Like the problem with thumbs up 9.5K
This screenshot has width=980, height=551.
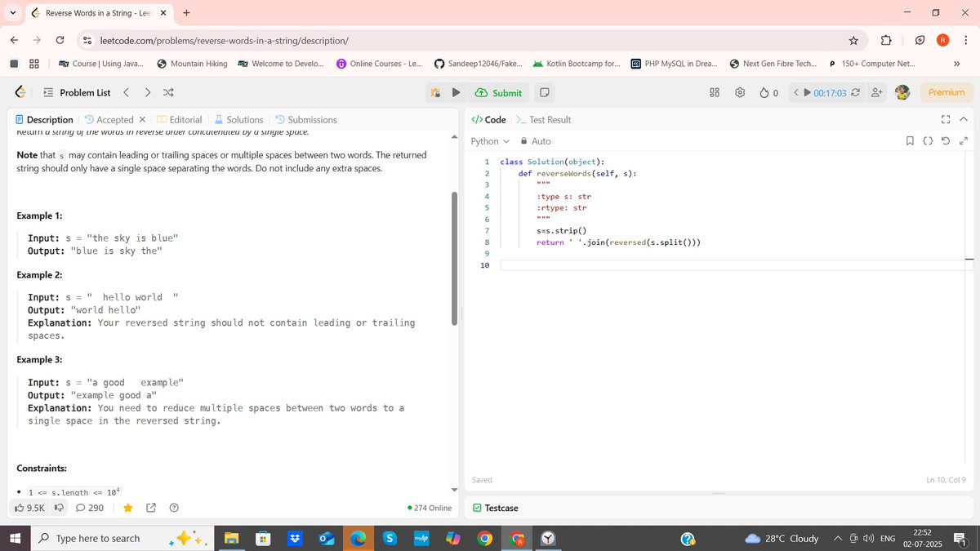point(30,508)
